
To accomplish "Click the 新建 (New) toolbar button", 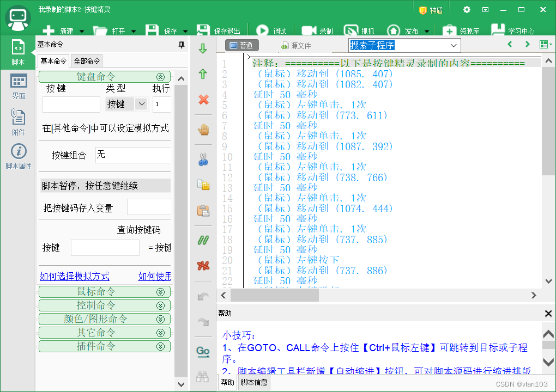I will (x=58, y=31).
